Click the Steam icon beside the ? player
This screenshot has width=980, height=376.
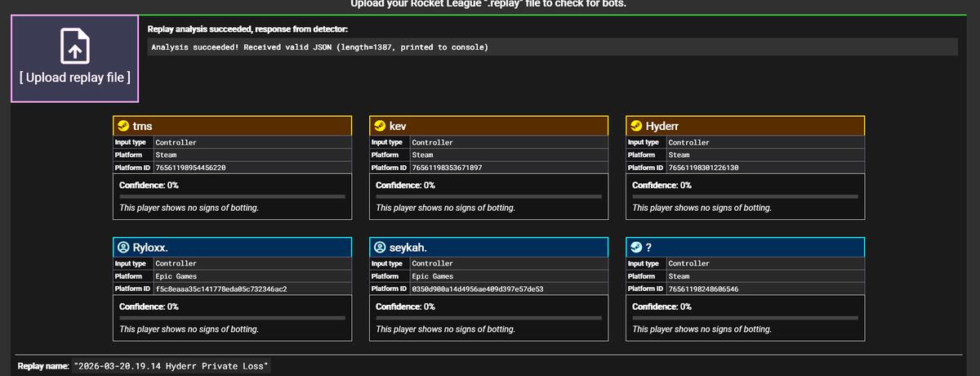click(x=636, y=247)
